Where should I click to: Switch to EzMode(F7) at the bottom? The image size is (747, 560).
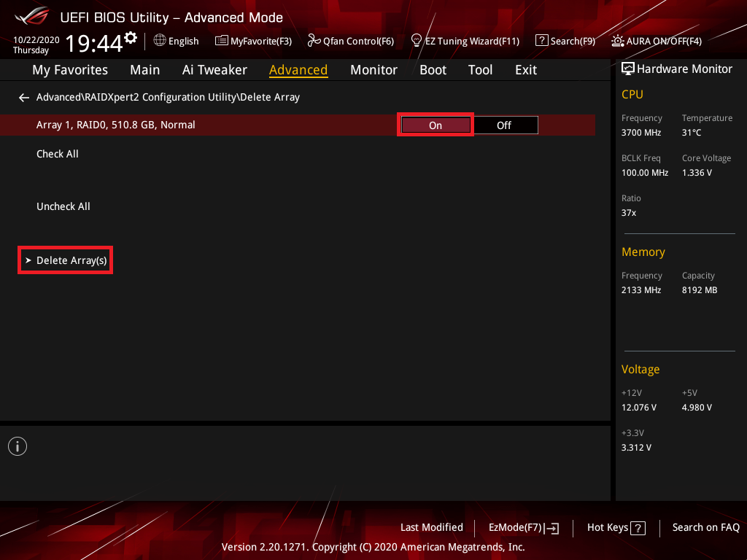pyautogui.click(x=524, y=528)
